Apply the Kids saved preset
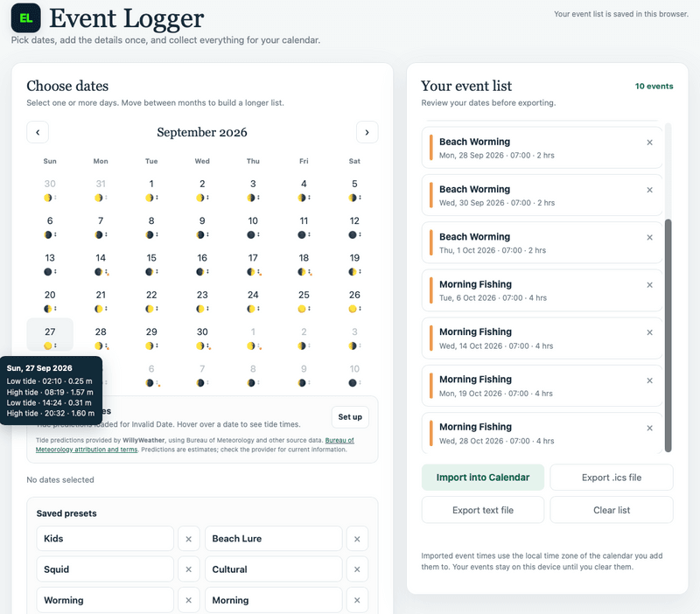 (105, 539)
